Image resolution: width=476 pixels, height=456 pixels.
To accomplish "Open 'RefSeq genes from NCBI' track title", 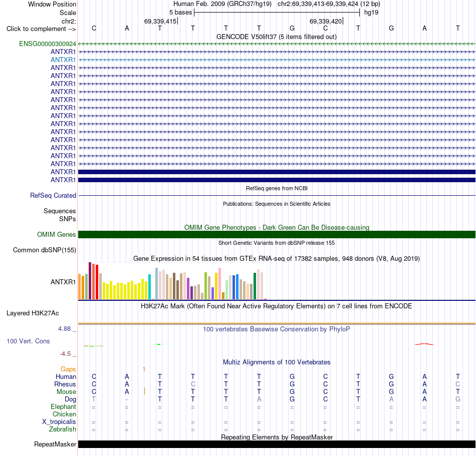I will (277, 188).
